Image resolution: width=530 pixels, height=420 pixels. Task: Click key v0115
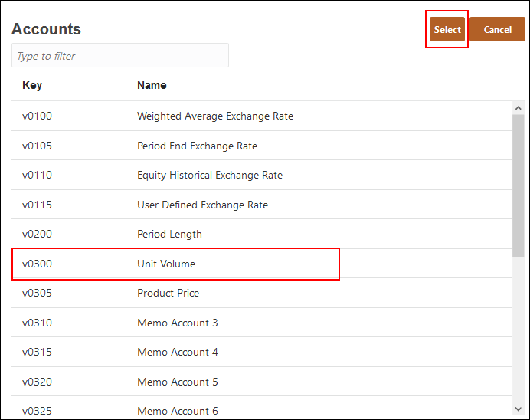(x=38, y=205)
